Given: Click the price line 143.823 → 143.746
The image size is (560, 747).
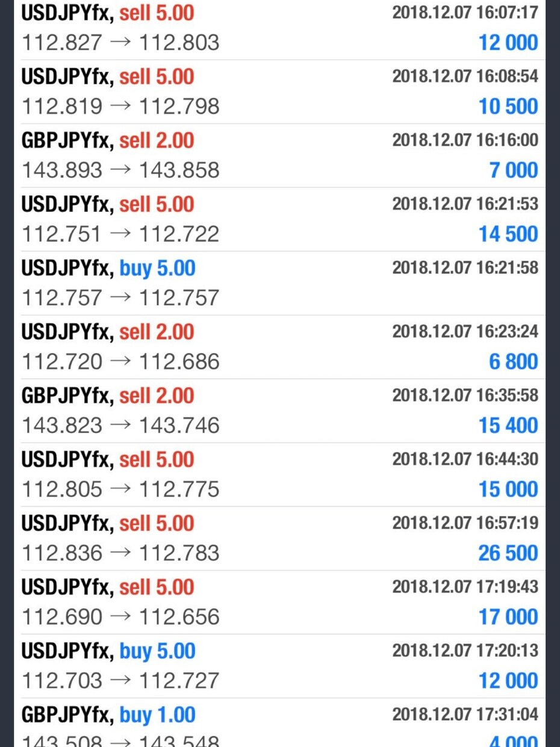Looking at the screenshot, I should pos(120,426).
